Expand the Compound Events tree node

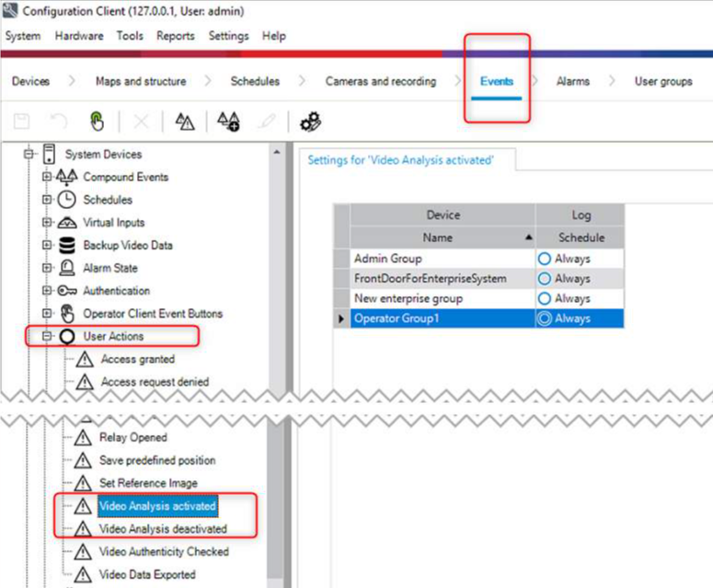(47, 177)
